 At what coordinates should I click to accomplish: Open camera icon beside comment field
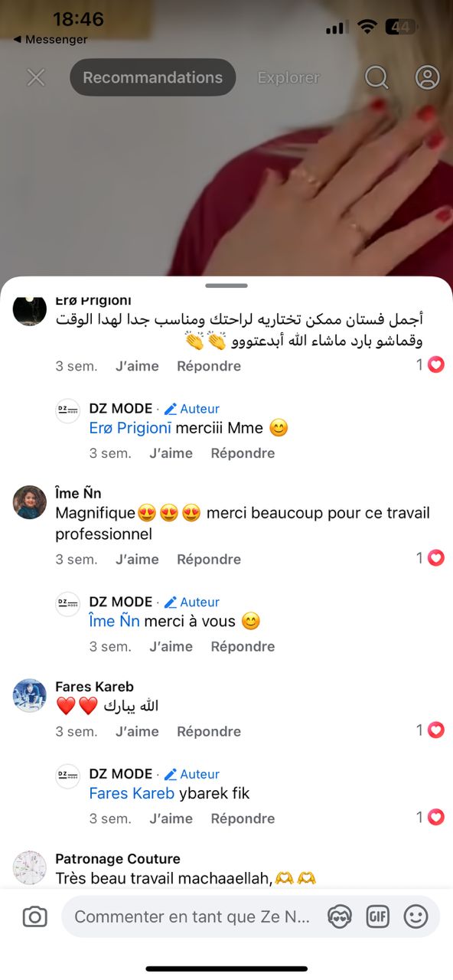[x=34, y=916]
